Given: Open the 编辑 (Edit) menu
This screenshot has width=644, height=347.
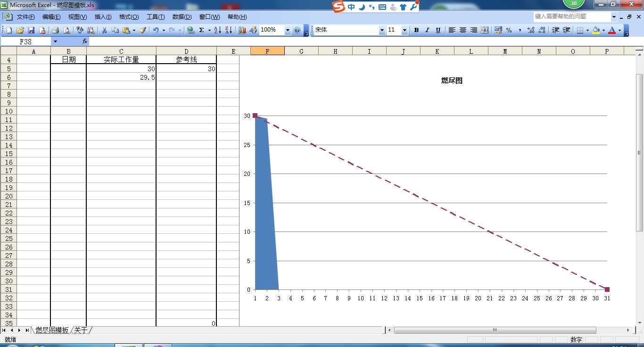Looking at the screenshot, I should point(51,17).
